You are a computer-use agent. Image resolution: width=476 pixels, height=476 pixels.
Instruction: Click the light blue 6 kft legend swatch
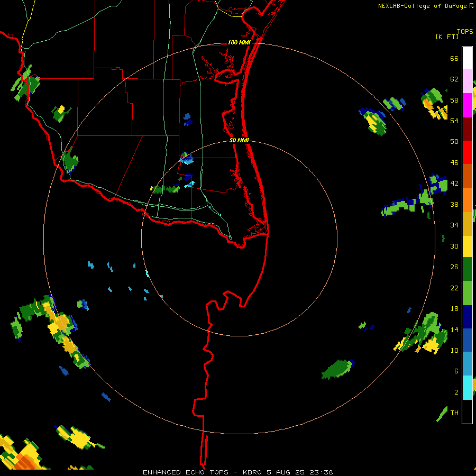(x=467, y=364)
